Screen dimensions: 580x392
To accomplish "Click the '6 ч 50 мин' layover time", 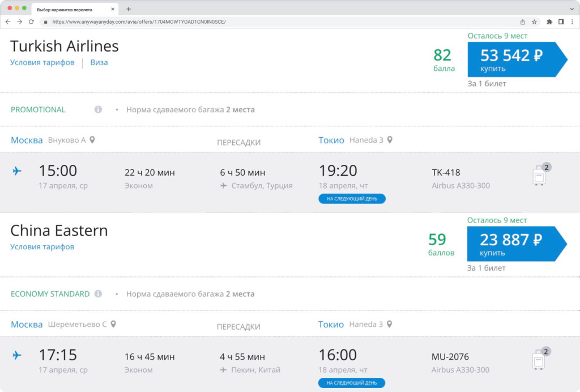I will pos(242,172).
